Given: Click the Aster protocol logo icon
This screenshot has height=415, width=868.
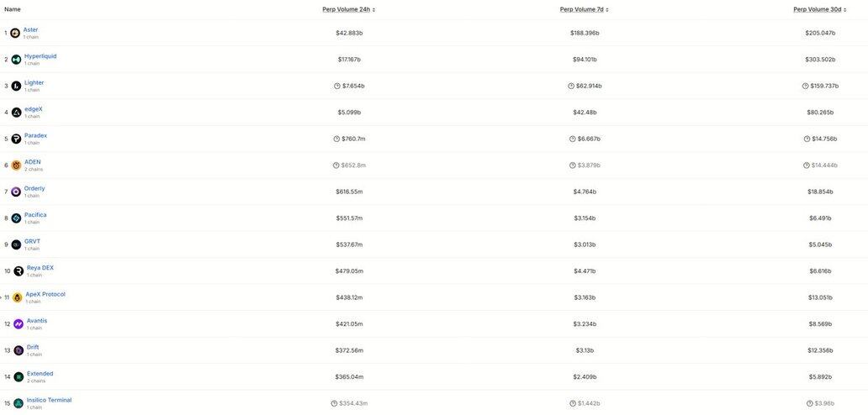Looking at the screenshot, I should (15, 33).
